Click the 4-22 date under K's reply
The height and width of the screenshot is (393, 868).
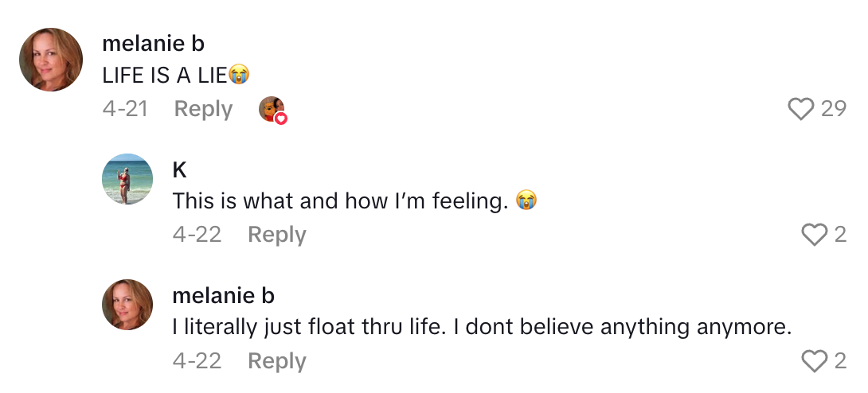coord(197,235)
